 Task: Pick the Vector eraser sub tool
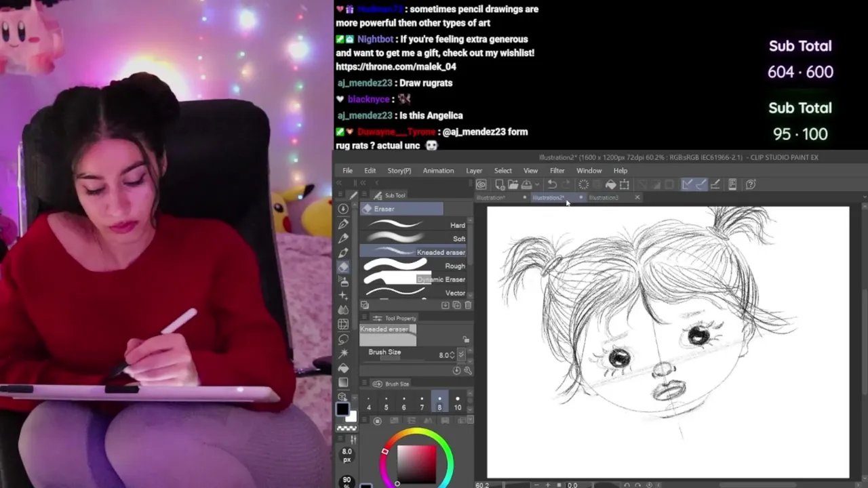click(414, 293)
